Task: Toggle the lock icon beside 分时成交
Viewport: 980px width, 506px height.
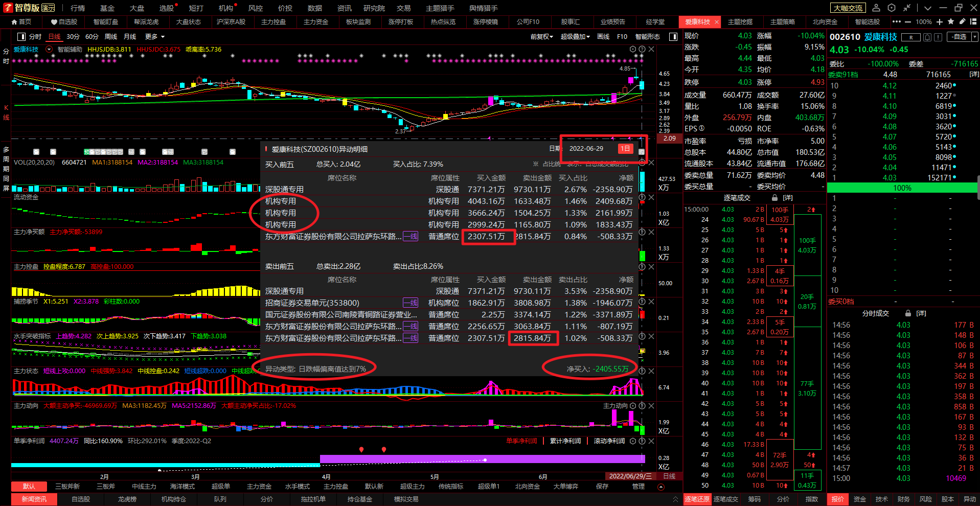Action: click(x=908, y=313)
